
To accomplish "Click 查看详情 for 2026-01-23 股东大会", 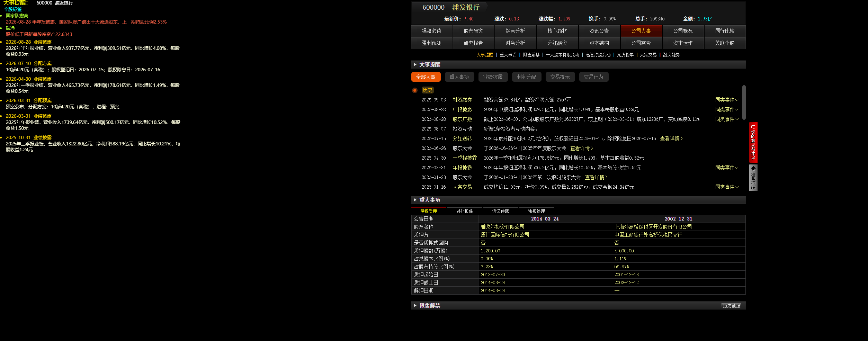I will (x=596, y=177).
